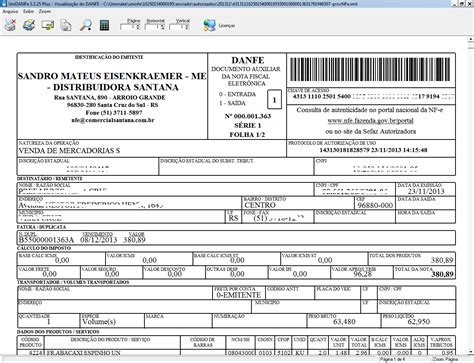Click the send email envelope icon

48,25
